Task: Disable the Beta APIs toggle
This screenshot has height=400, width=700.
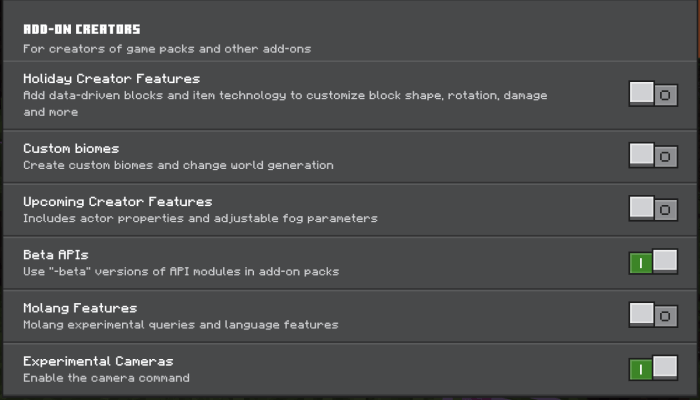Action: pyautogui.click(x=653, y=263)
